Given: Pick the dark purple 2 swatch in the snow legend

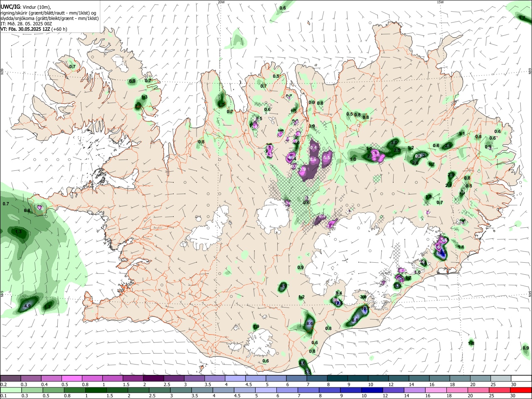Looking at the screenshot, I should coord(153,379).
